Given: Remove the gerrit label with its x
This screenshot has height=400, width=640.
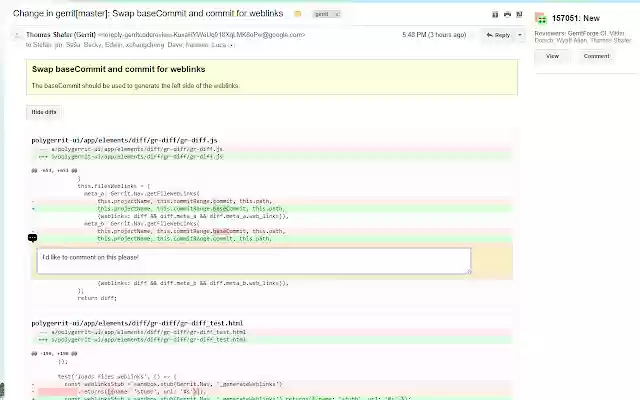Looking at the screenshot, I should pyautogui.click(x=337, y=14).
